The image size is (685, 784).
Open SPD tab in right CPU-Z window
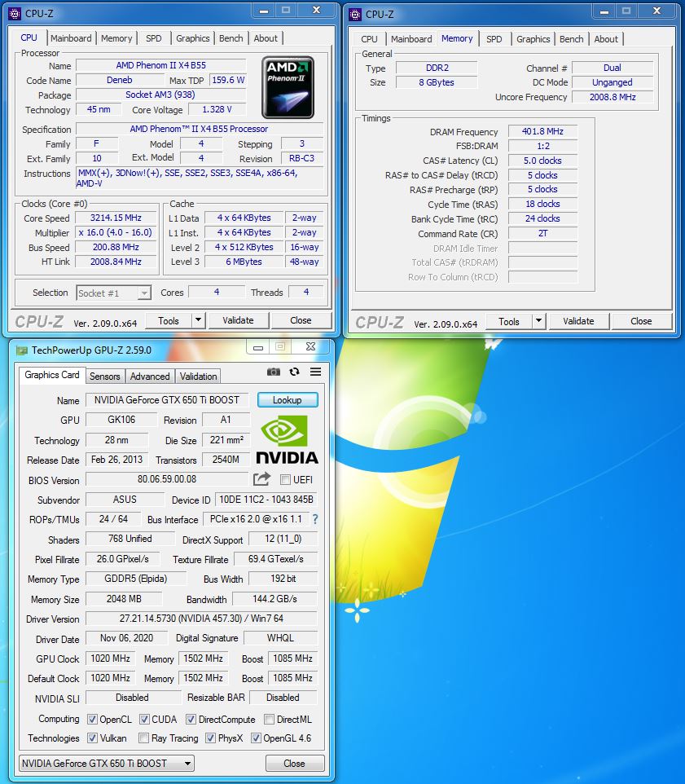point(494,39)
